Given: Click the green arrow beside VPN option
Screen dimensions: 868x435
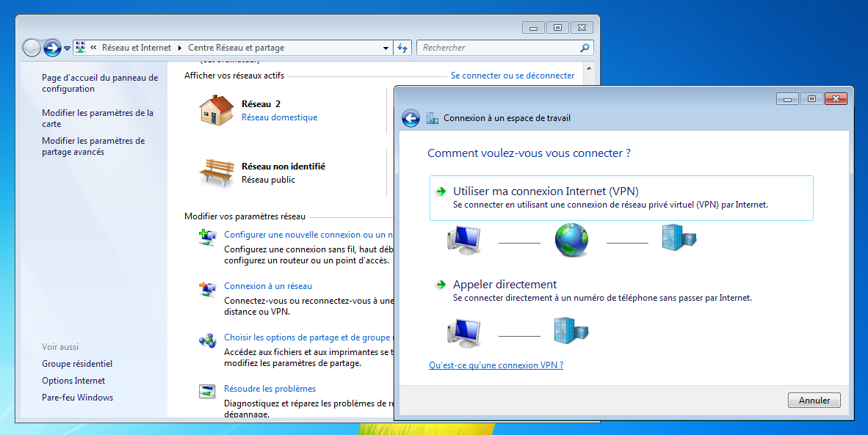Looking at the screenshot, I should [x=441, y=191].
